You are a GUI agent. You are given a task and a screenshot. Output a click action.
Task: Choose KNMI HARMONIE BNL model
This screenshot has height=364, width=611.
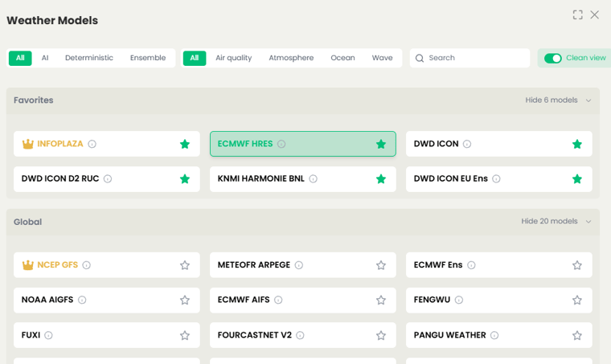[303, 179]
